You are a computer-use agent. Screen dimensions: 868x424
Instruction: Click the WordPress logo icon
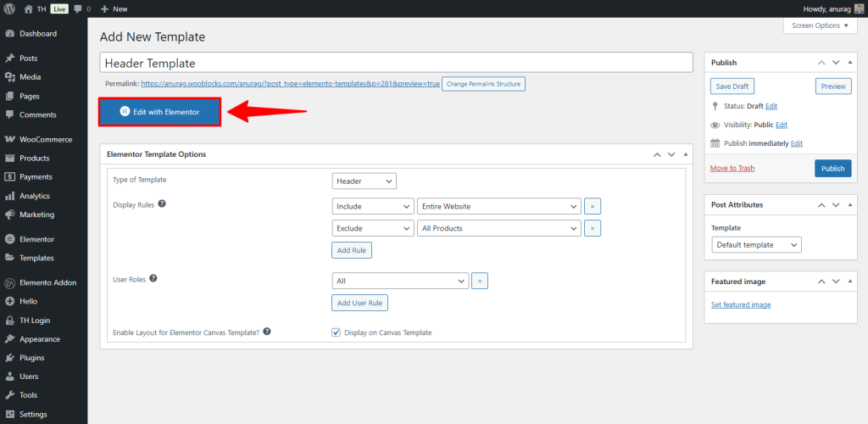[x=9, y=8]
